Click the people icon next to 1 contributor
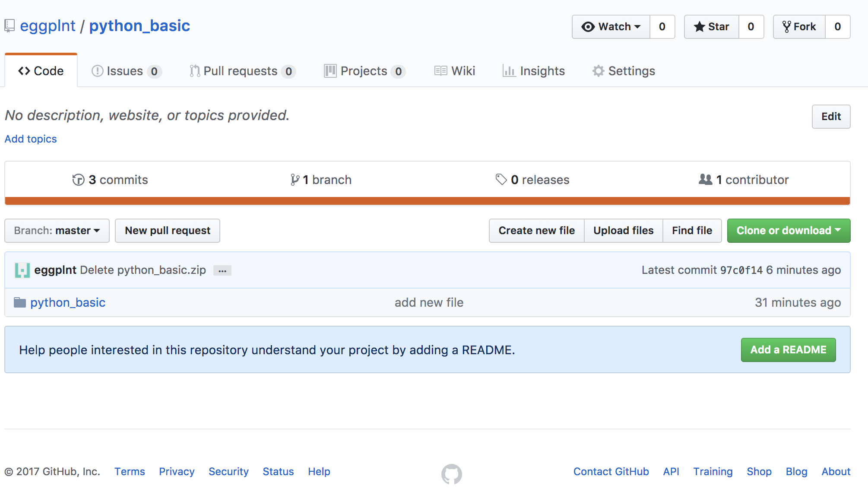868x489 pixels. 706,179
